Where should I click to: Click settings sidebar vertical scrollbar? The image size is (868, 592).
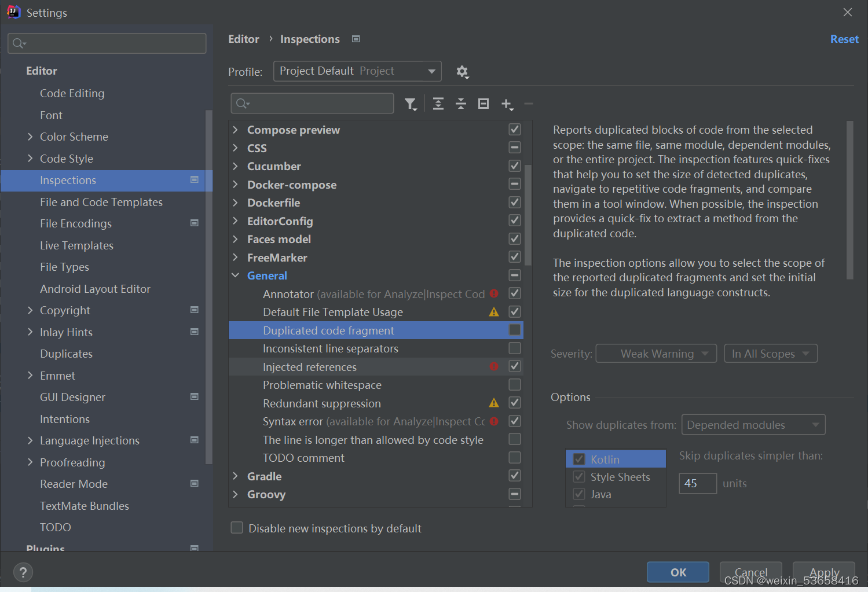(209, 286)
